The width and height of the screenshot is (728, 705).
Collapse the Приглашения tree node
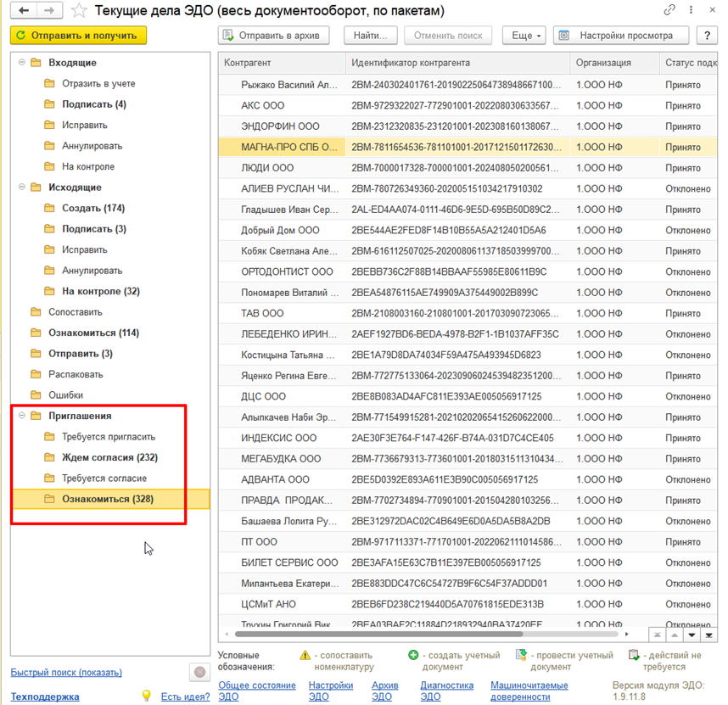22,416
